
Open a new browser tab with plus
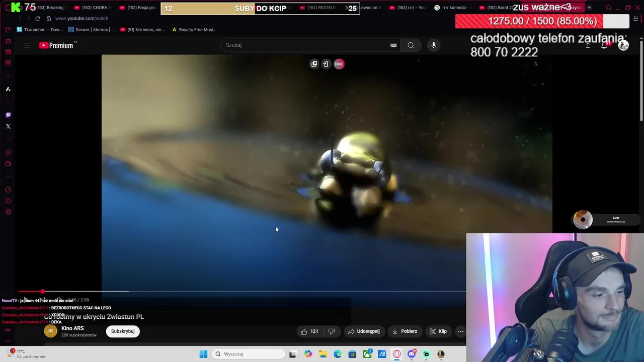589,8
